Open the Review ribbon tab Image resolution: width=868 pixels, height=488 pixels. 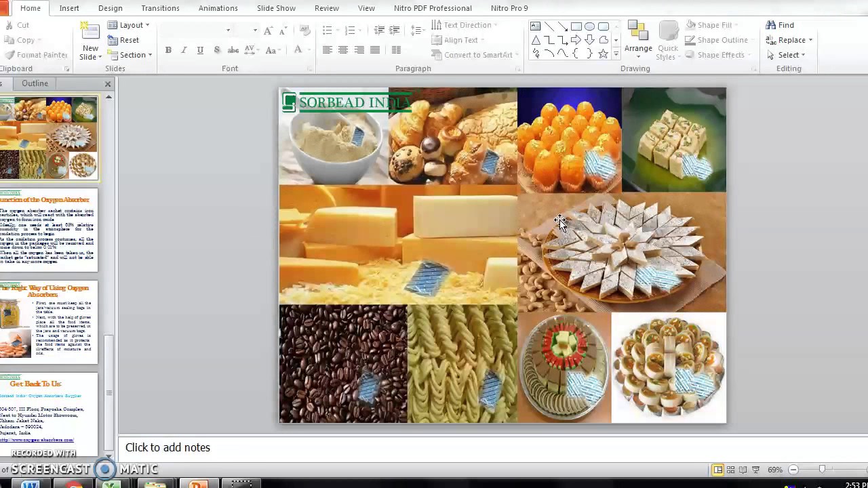pos(327,8)
